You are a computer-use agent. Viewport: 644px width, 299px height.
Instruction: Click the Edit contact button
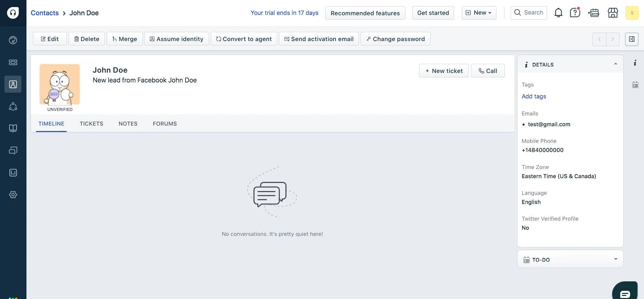[x=50, y=39]
